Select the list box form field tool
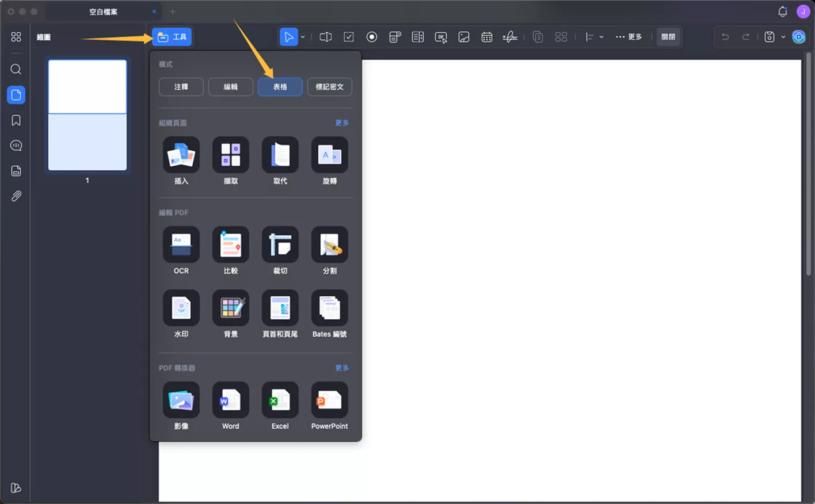Screen dimensions: 815x504 click(418, 37)
